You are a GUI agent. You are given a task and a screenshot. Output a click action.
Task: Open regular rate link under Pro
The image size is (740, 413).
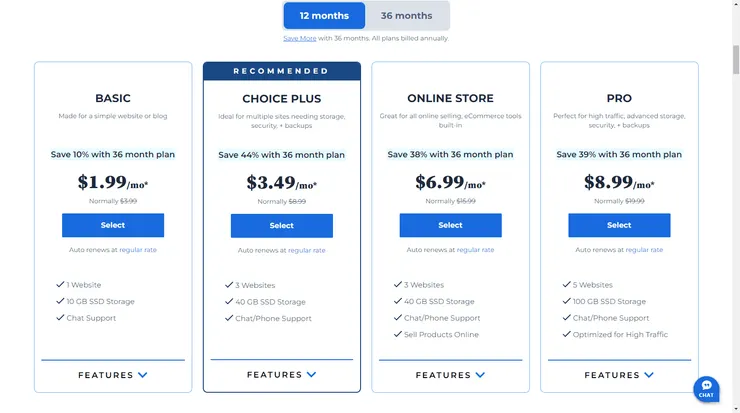point(644,249)
